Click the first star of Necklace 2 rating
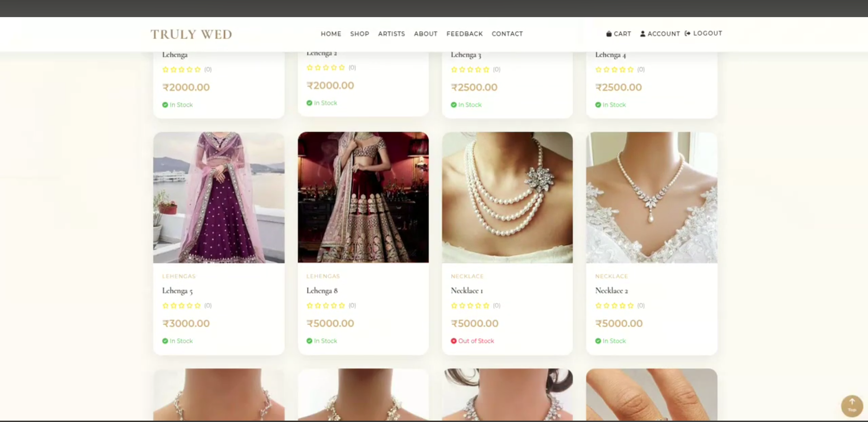 click(x=598, y=306)
